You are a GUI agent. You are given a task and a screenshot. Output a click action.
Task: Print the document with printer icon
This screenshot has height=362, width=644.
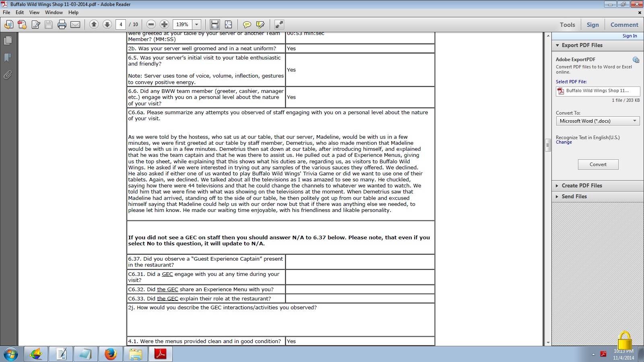[62, 25]
